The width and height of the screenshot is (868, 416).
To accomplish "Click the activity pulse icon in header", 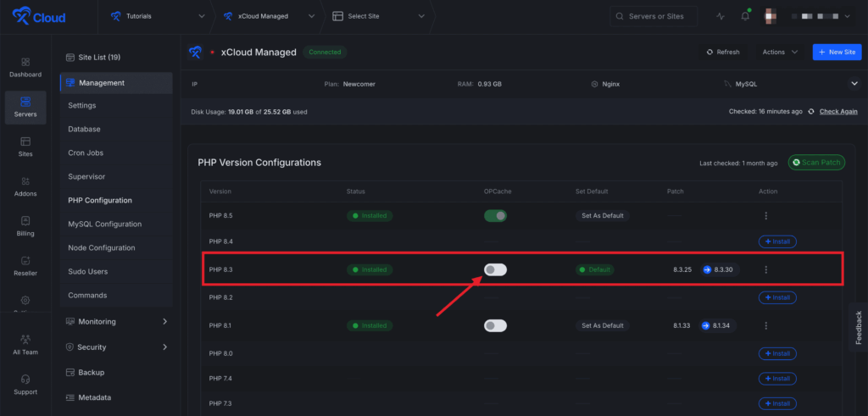I will [721, 16].
